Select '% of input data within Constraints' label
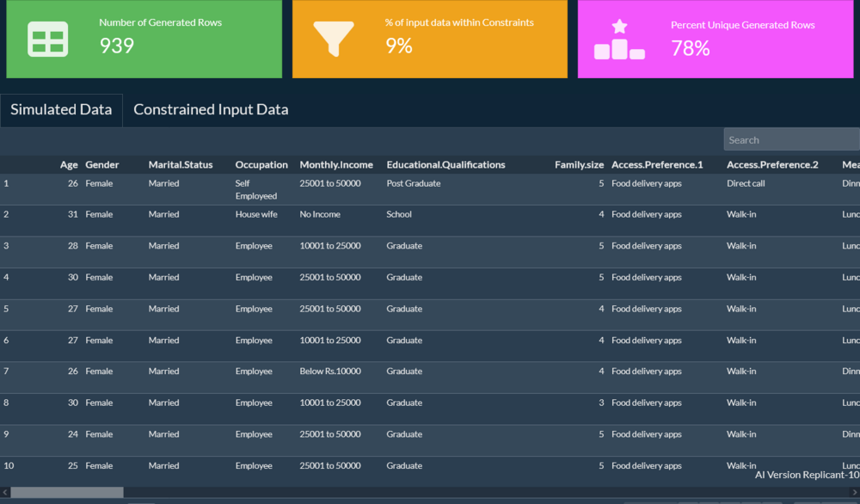Viewport: 860px width, 504px height. coord(459,22)
